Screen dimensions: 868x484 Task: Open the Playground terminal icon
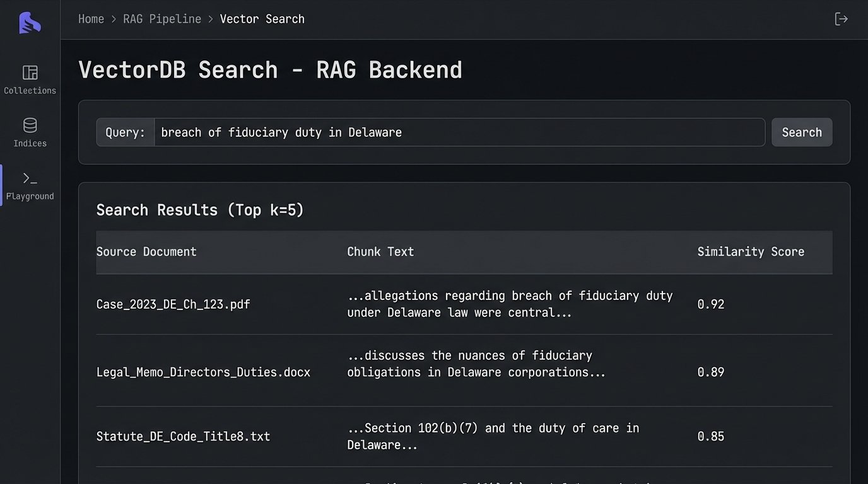(x=30, y=178)
